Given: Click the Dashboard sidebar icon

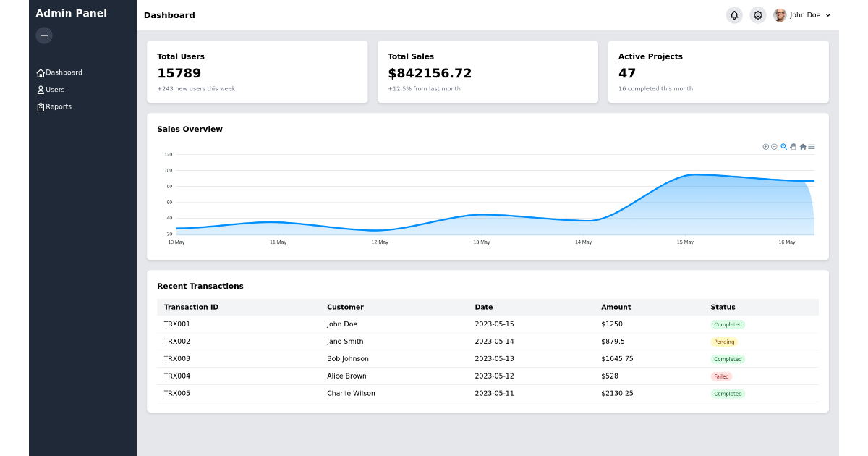Looking at the screenshot, I should 41,72.
